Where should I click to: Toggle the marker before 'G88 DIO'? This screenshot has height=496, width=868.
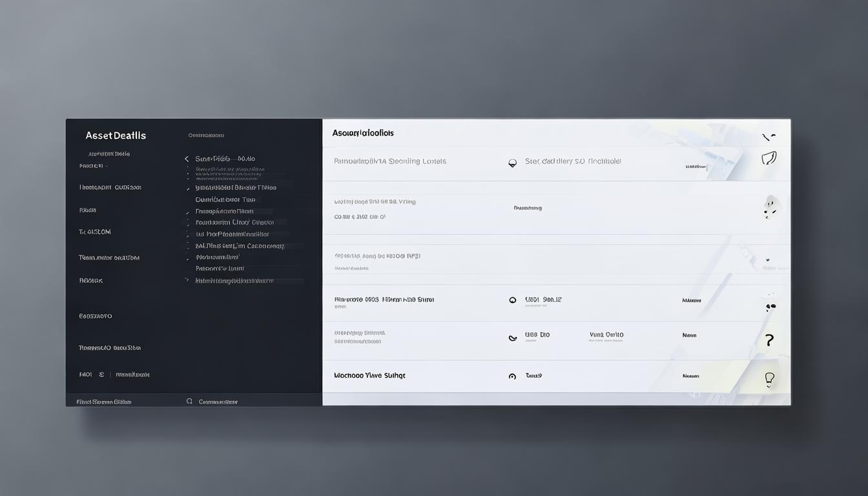512,338
